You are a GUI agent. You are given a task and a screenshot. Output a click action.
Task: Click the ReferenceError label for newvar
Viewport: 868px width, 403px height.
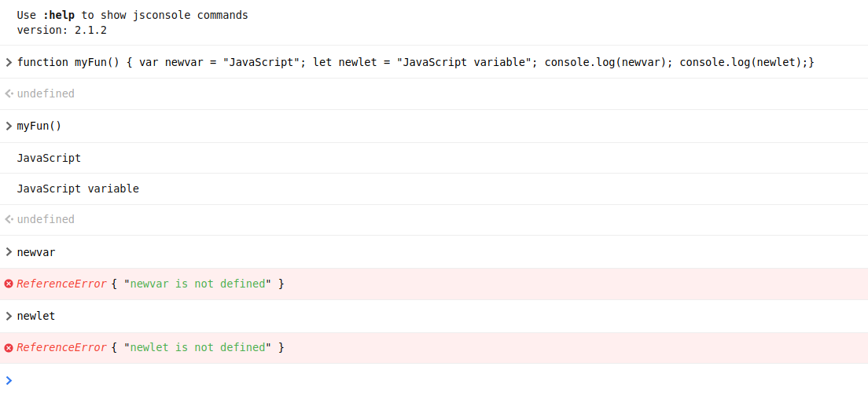61,284
